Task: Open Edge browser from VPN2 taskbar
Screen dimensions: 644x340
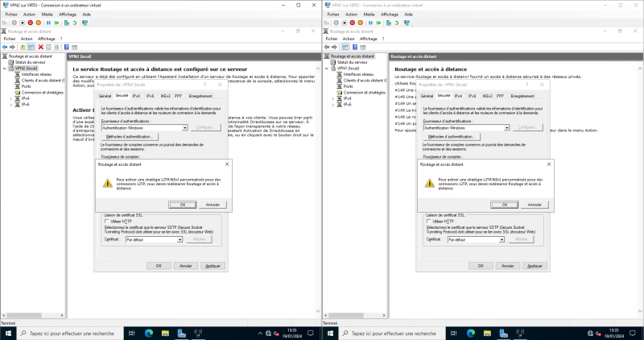Action: point(149,333)
